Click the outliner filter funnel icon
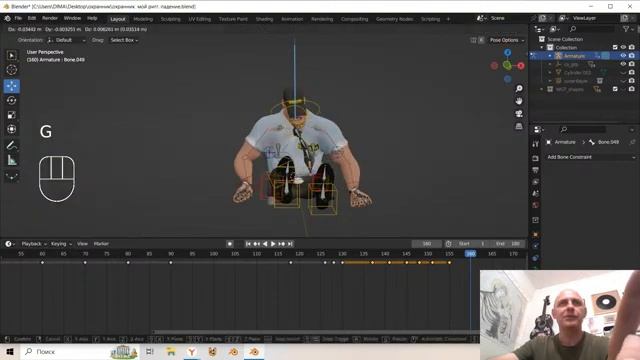640x360 pixels. coord(626,29)
